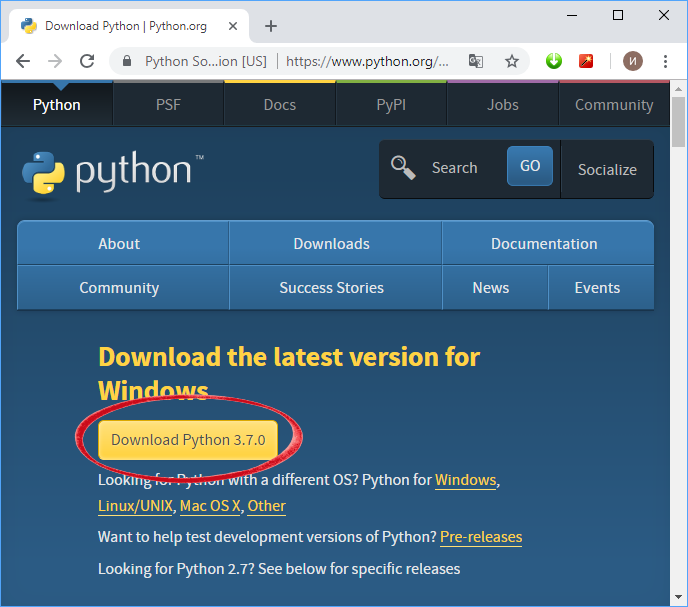The width and height of the screenshot is (688, 607).
Task: Open the user profile avatar
Action: coord(632,61)
